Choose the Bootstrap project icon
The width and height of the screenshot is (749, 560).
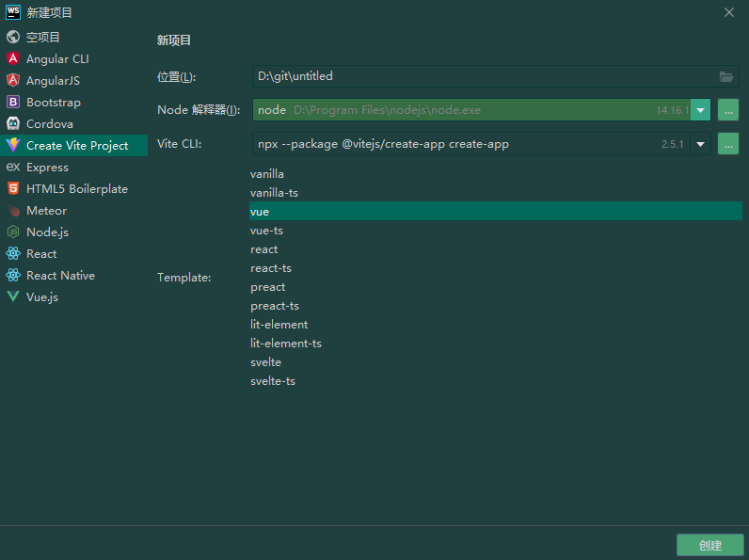13,103
